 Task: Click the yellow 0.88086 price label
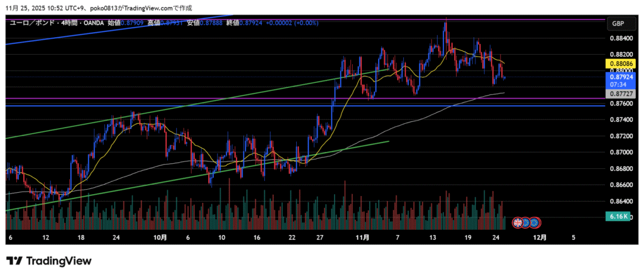(x=619, y=64)
